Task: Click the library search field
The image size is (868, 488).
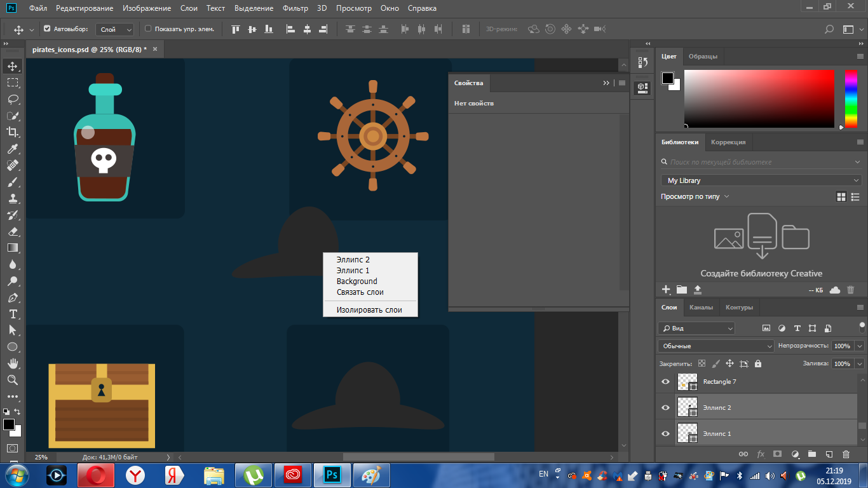Action: tap(761, 162)
